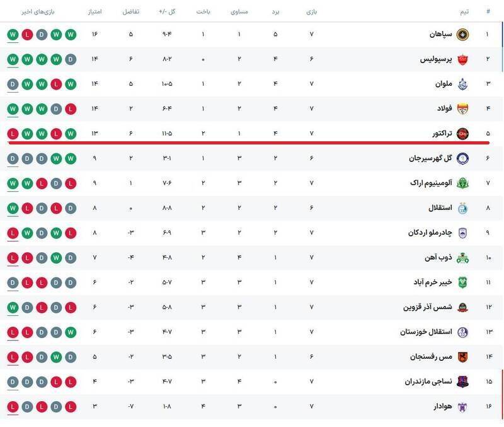This screenshot has height=427, width=504.
Task: Click the Havadar team logo
Action: pos(462,407)
